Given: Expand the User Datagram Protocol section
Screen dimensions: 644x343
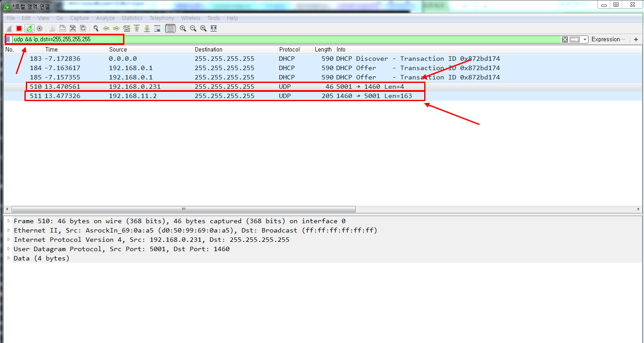Looking at the screenshot, I should tap(8, 249).
